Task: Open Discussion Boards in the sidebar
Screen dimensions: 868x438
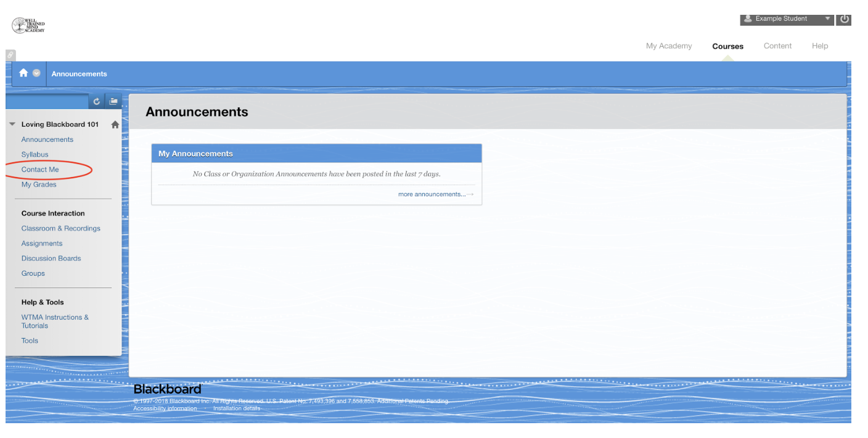Action: tap(51, 258)
